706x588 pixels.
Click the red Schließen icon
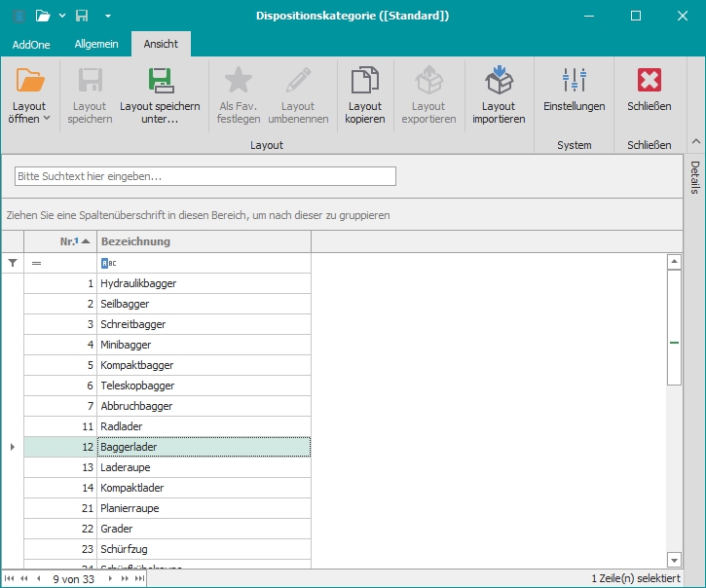click(x=650, y=81)
